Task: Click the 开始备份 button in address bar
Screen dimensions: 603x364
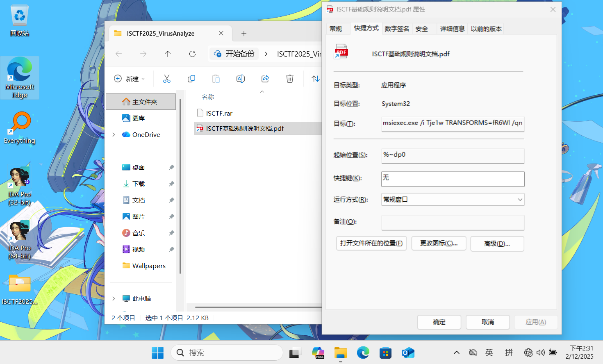Action: [x=234, y=54]
